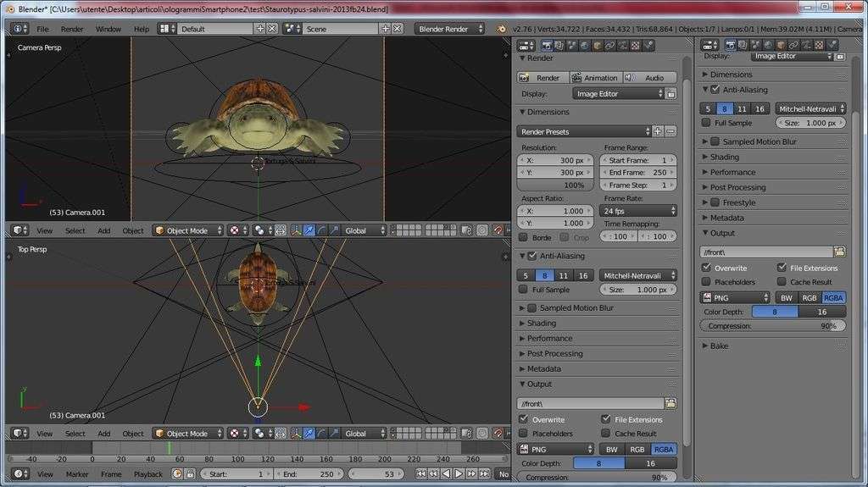Click Object properties cube icon in left panel
Viewport: 868px width, 487px height.
[598, 46]
